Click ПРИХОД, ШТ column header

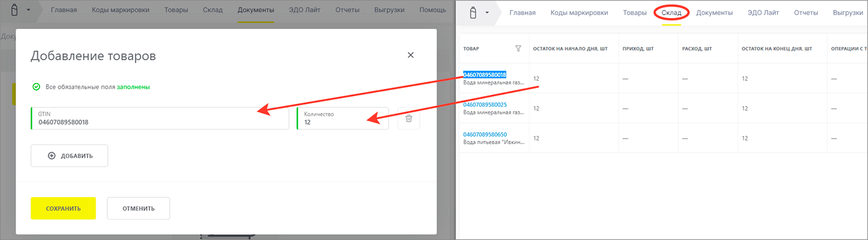tap(637, 48)
